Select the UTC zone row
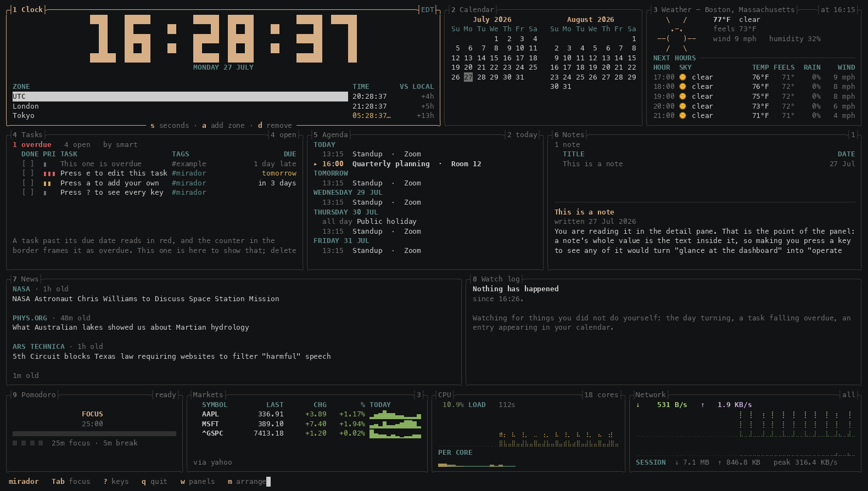 (x=223, y=97)
